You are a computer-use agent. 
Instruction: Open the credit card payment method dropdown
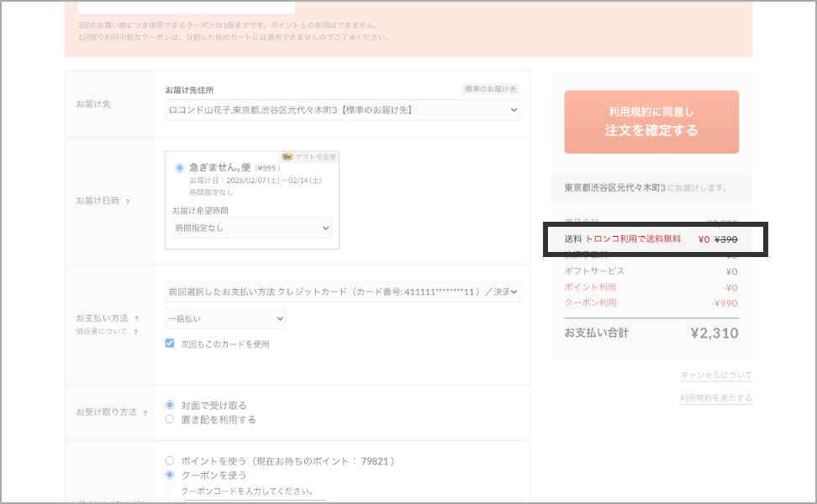point(343,291)
